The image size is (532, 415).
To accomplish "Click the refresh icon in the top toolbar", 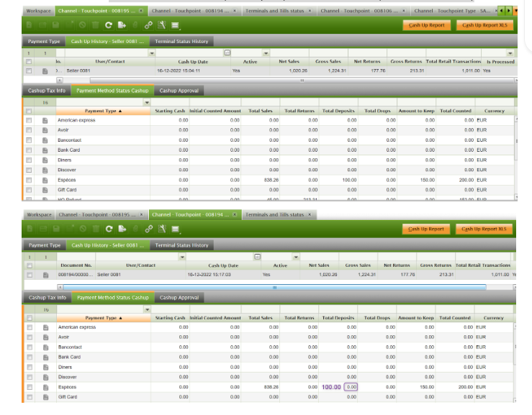I will coord(109,26).
